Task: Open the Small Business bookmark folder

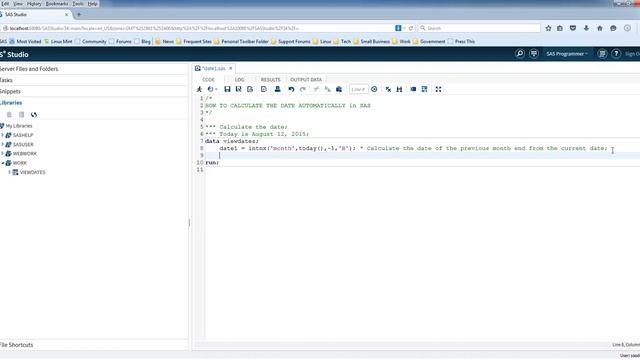Action: (371, 41)
